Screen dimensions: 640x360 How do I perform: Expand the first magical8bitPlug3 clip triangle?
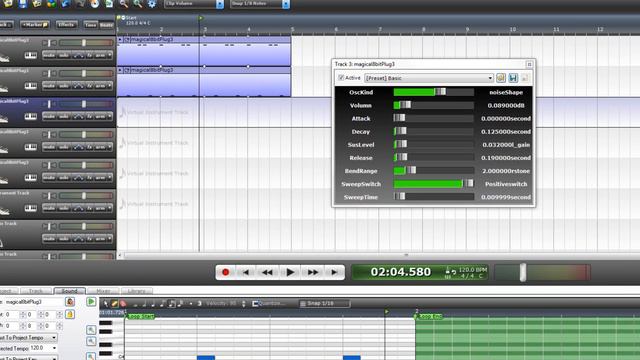[120, 40]
